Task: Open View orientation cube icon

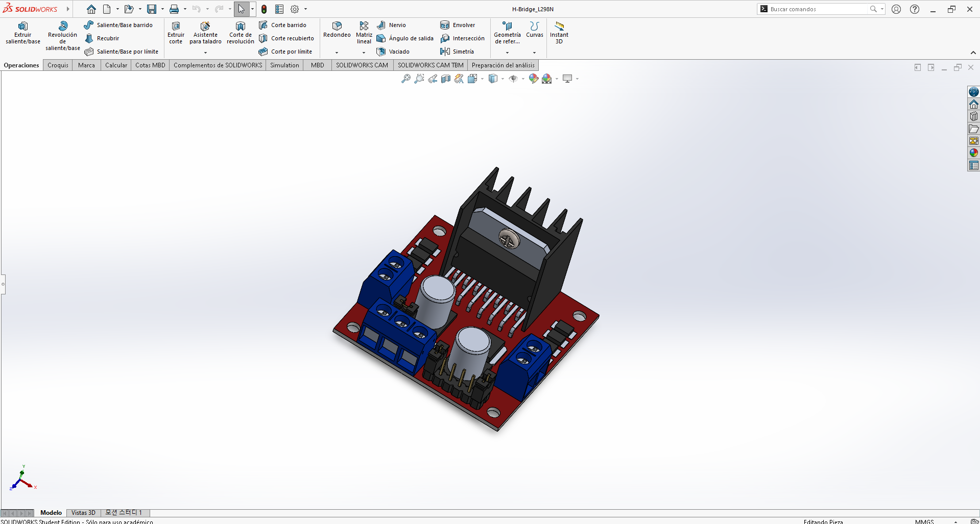Action: click(x=472, y=79)
